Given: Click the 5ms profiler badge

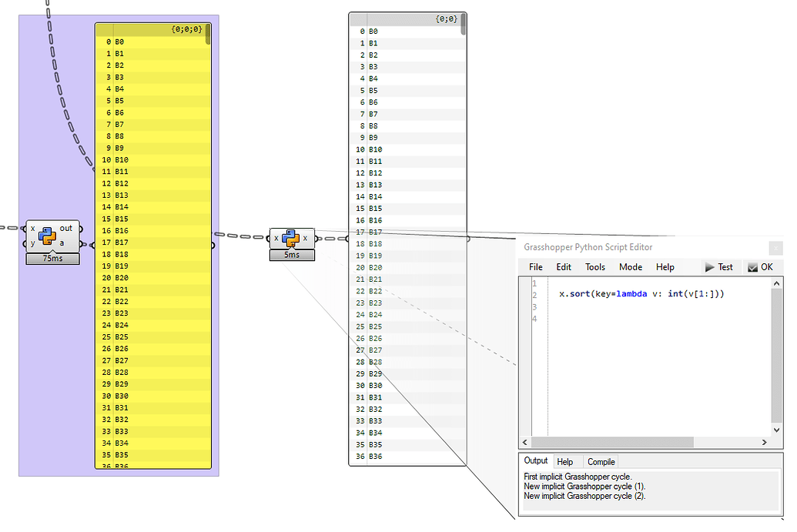Looking at the screenshot, I should point(291,254).
